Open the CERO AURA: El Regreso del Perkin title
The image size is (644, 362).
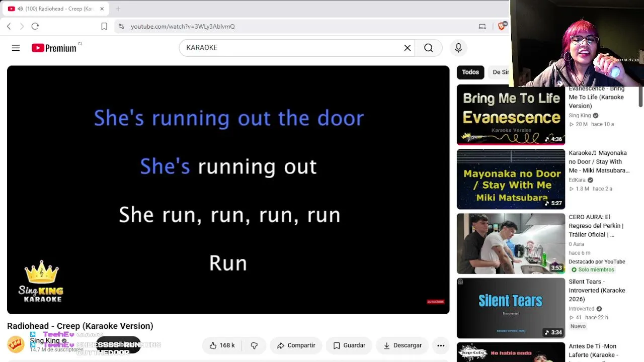click(x=596, y=226)
